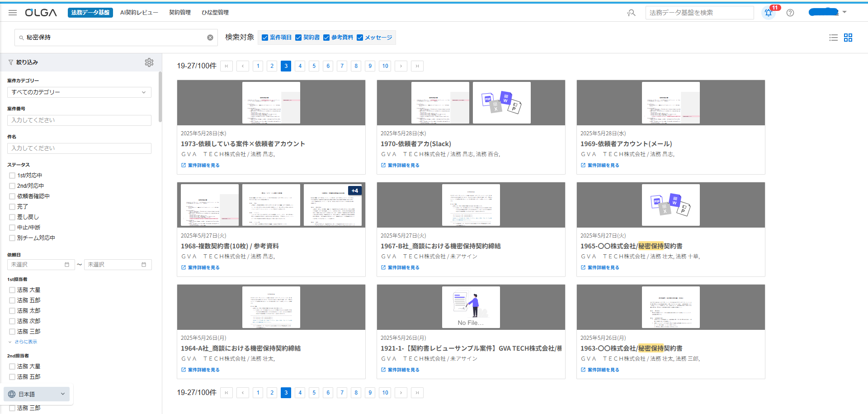Screen dimensions: 868x414
Task: Open title 1964-A社_商談における機密保持契約締結
Action: click(x=241, y=348)
